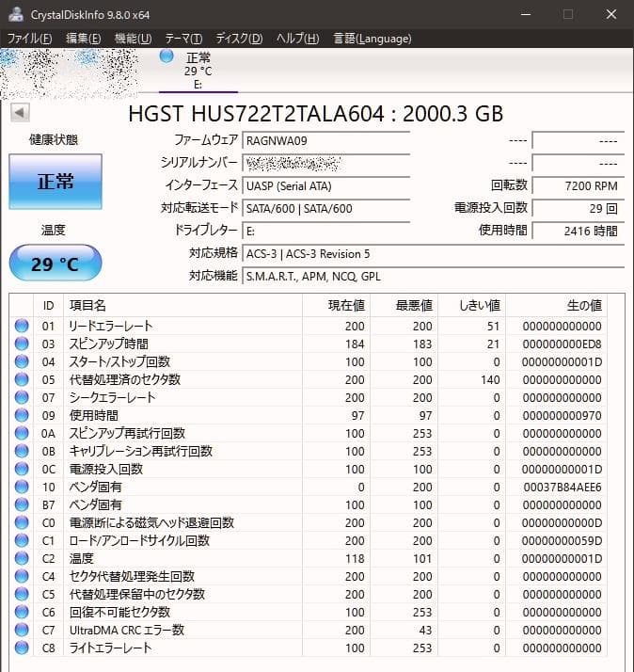This screenshot has height=672, width=634.
Task: Click status orb for C1 ロード/アンロードサイクル回数 row
Action: [x=22, y=540]
